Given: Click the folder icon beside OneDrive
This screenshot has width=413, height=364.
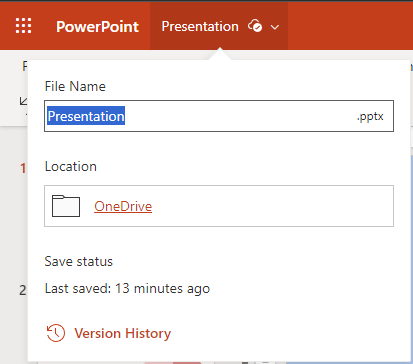Looking at the screenshot, I should [66, 206].
